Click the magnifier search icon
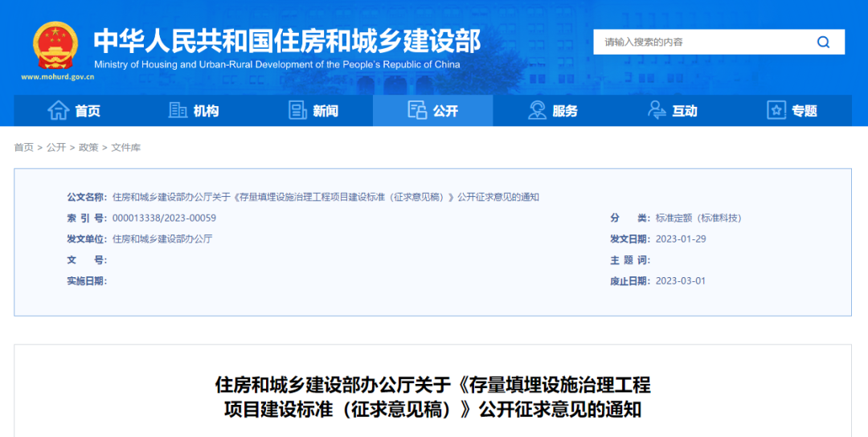868x437 pixels. (823, 43)
